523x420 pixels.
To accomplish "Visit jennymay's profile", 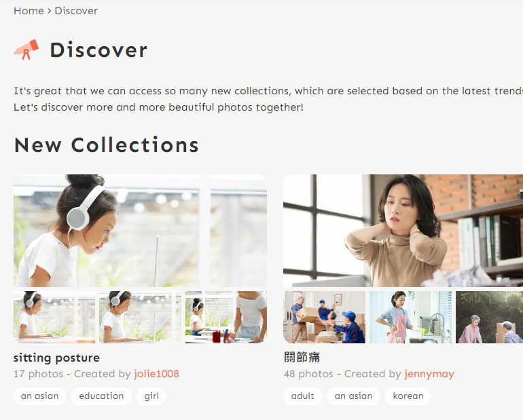I will pyautogui.click(x=429, y=374).
